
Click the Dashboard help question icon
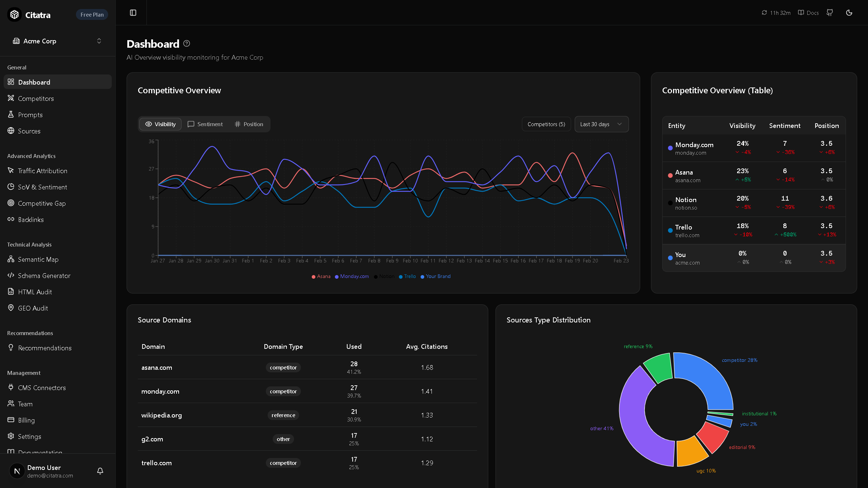187,44
